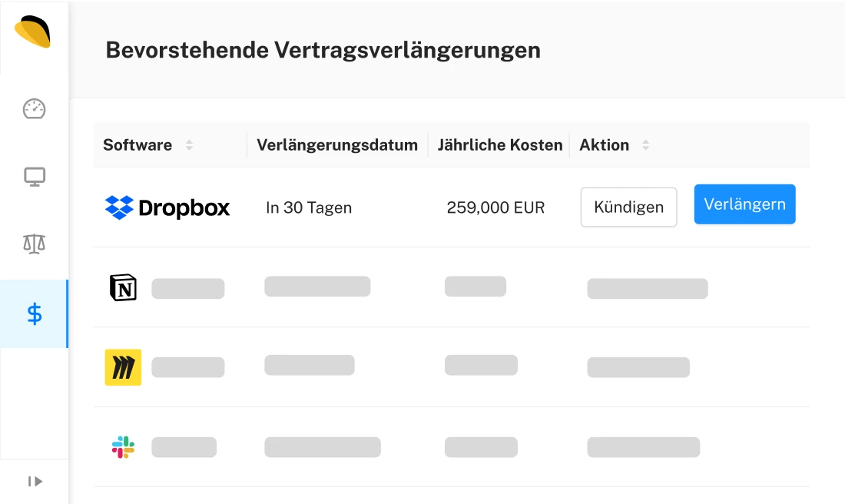845x504 pixels.
Task: Sort by Aktion column arrows
Action: click(645, 145)
